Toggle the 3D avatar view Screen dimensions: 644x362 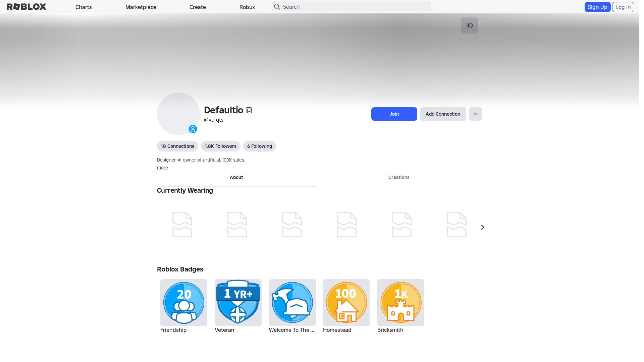pyautogui.click(x=470, y=25)
